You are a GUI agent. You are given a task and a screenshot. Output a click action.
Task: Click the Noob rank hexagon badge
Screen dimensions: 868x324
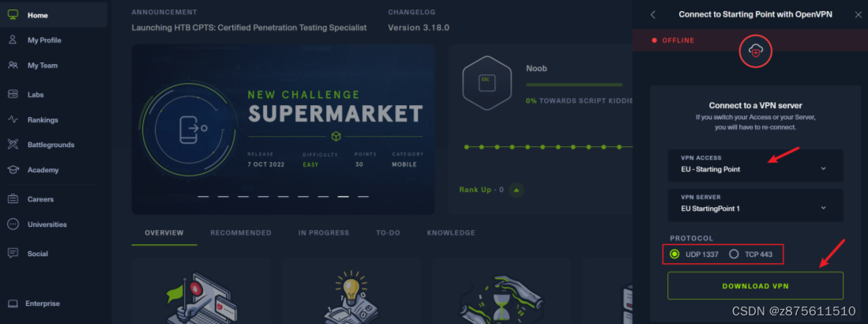[x=486, y=84]
